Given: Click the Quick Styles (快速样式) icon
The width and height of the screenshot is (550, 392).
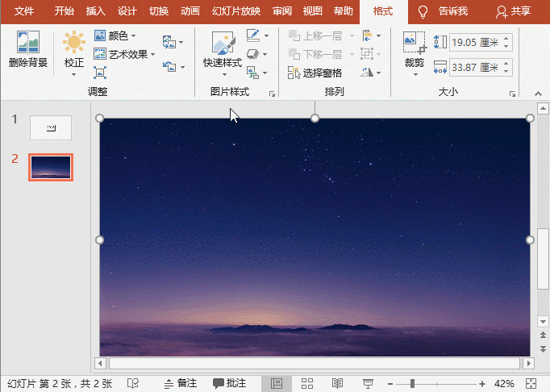Looking at the screenshot, I should tap(222, 44).
